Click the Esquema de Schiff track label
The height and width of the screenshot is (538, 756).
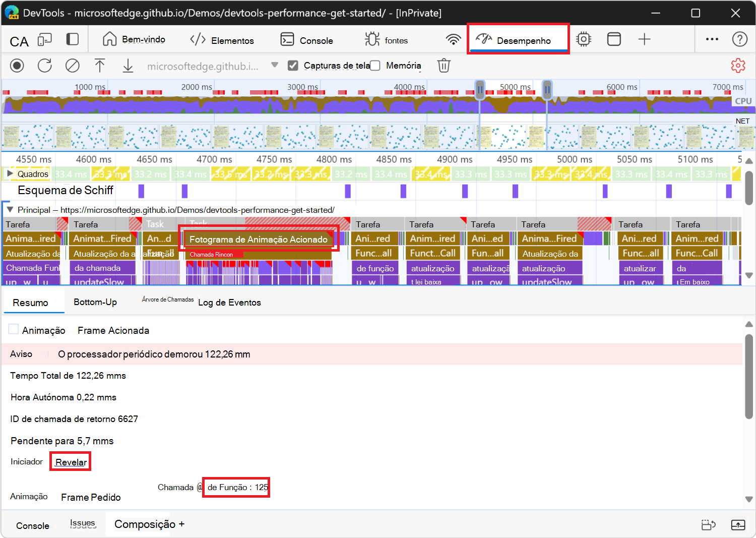tap(66, 190)
